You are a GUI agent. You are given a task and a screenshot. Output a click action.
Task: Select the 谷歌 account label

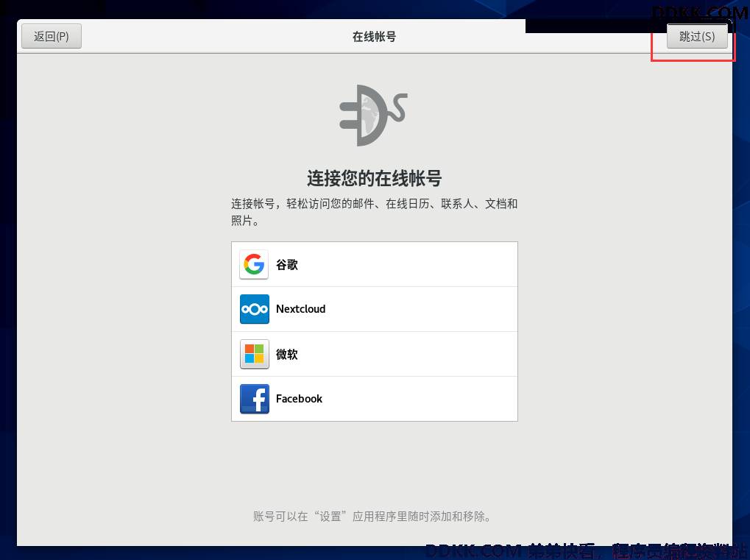point(287,264)
